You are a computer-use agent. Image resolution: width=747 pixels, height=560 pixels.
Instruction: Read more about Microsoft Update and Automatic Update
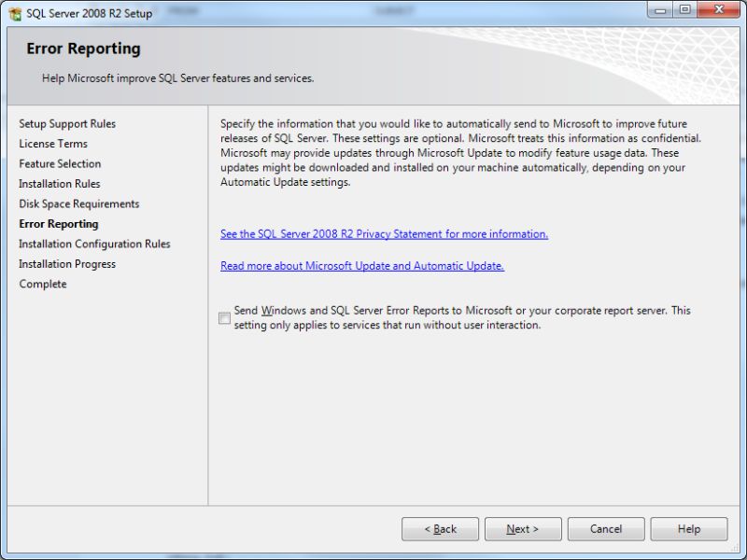point(362,265)
